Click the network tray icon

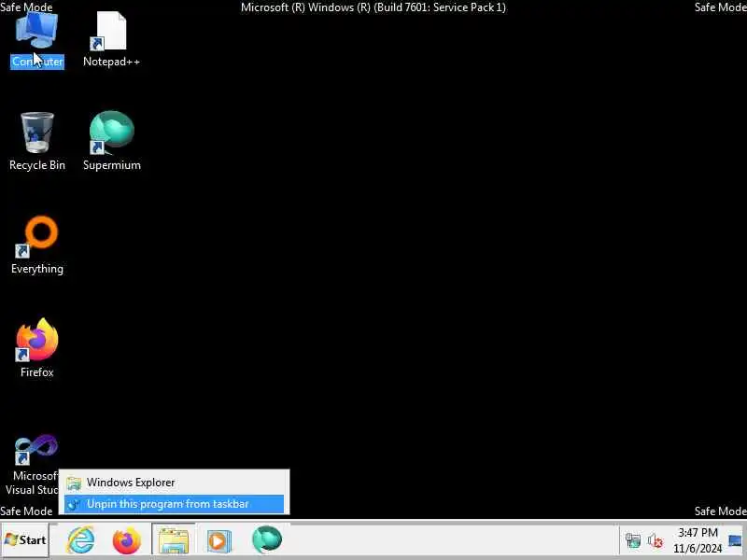click(633, 540)
